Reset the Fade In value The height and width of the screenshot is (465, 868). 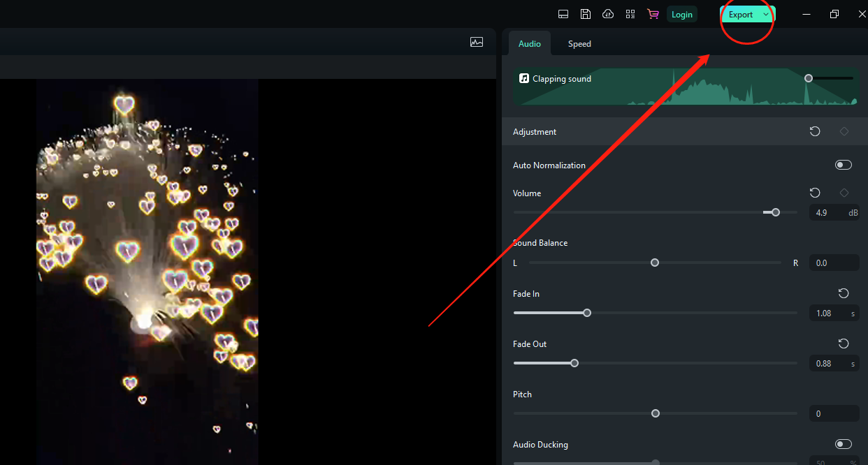844,293
